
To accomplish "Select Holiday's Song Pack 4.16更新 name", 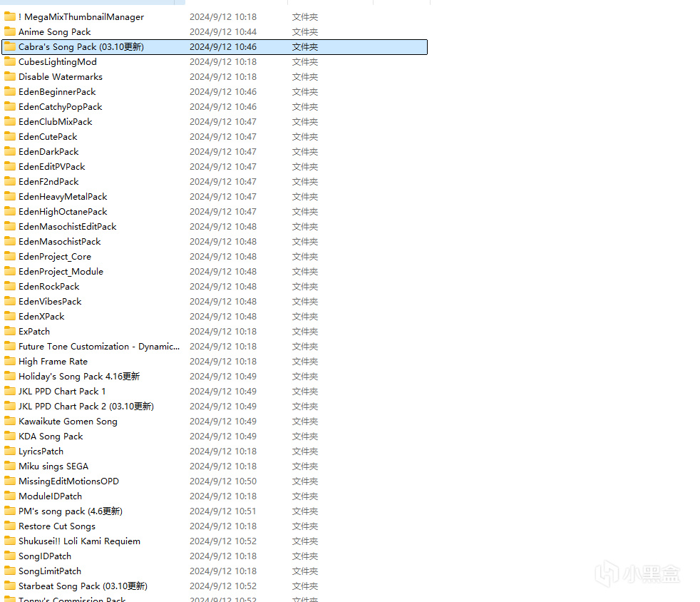I will [x=79, y=377].
